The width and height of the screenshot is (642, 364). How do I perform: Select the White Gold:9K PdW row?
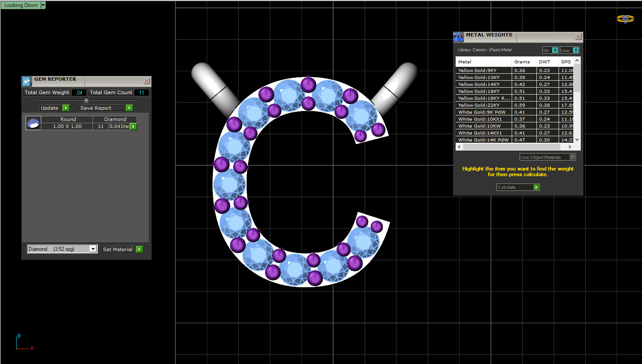point(515,112)
